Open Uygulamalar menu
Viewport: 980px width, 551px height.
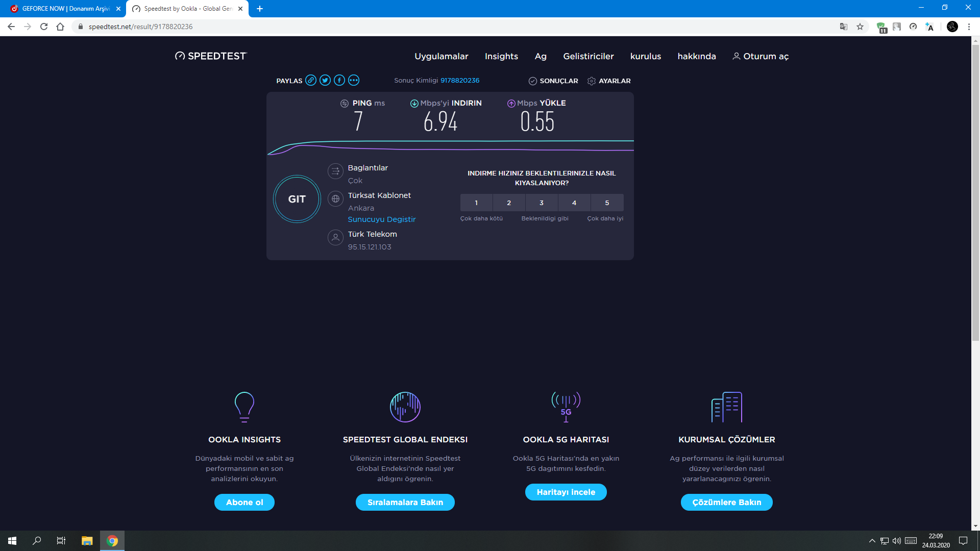[x=442, y=56]
